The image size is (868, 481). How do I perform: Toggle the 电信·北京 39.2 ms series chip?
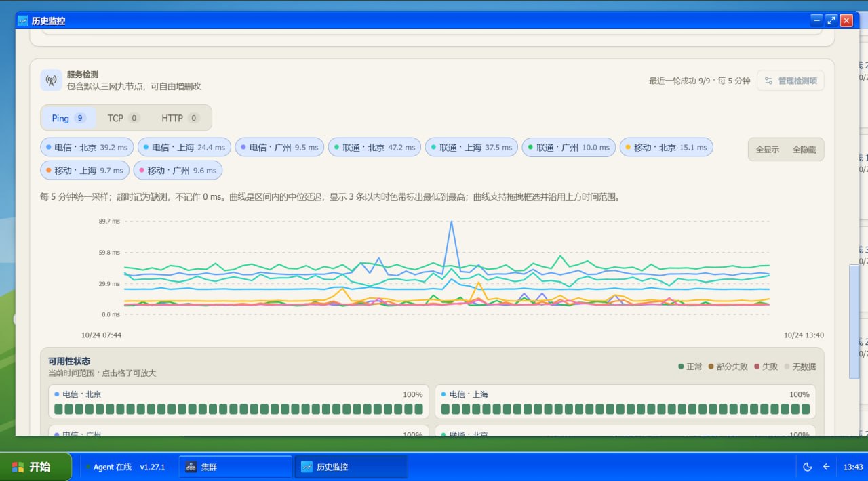pyautogui.click(x=87, y=147)
